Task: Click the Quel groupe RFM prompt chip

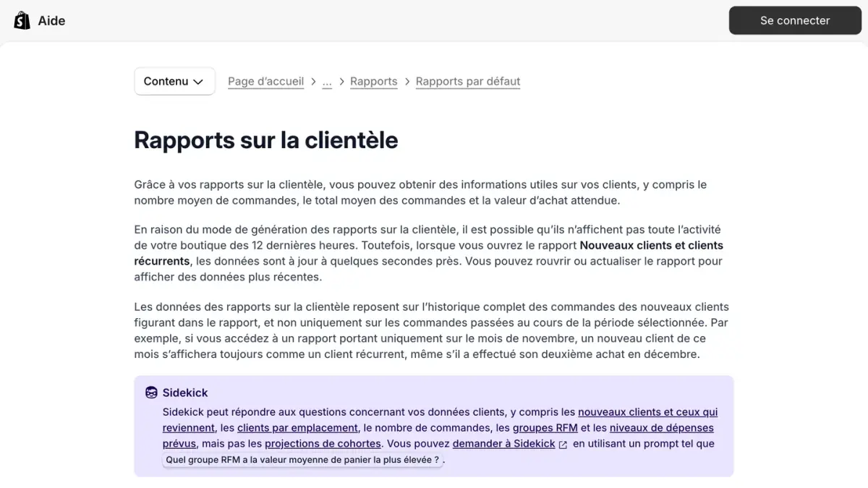Action: 302,459
